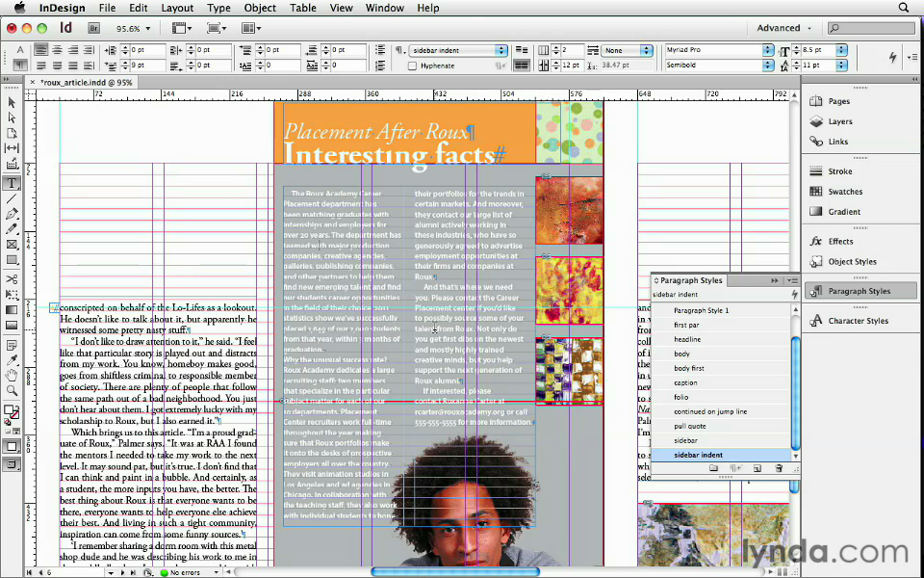
Task: Activate the Type tool
Action: [x=12, y=184]
